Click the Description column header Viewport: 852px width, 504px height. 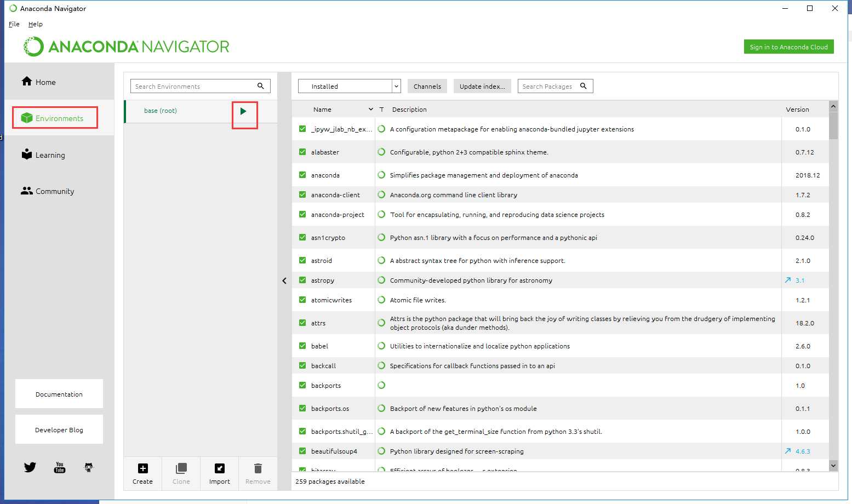(409, 110)
